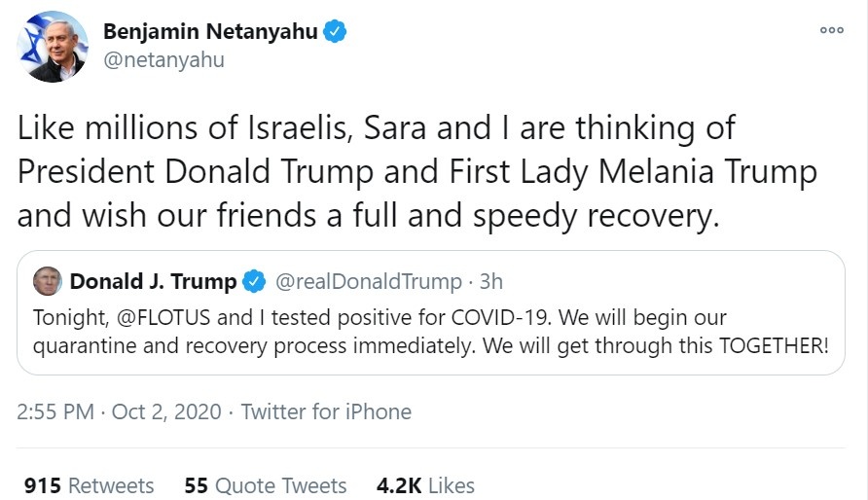Click the TOGETHER! word in quoted tweet
Viewport: 868px width, 500px height.
[x=773, y=345]
